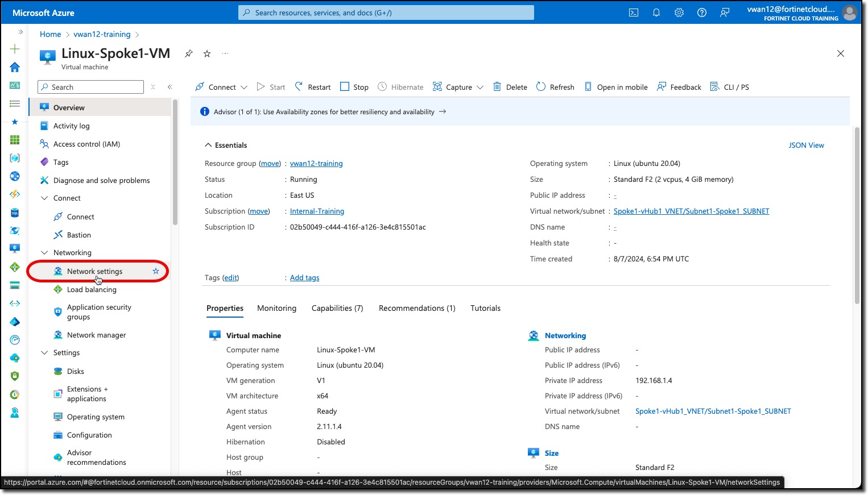Add Linux-Spoke1-VM to favorites star
The width and height of the screenshot is (868, 495).
pyautogui.click(x=207, y=53)
